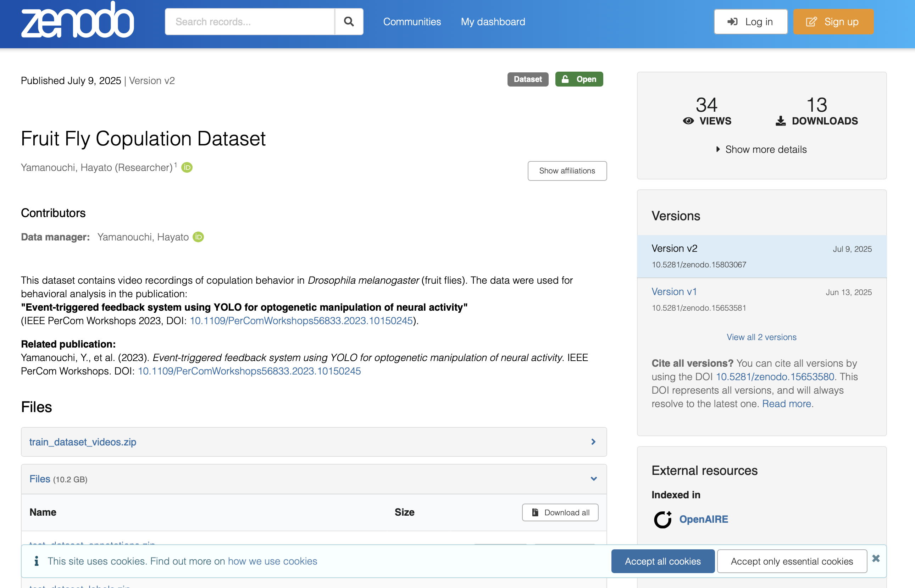Click Sign up button
The height and width of the screenshot is (588, 915).
coord(833,21)
